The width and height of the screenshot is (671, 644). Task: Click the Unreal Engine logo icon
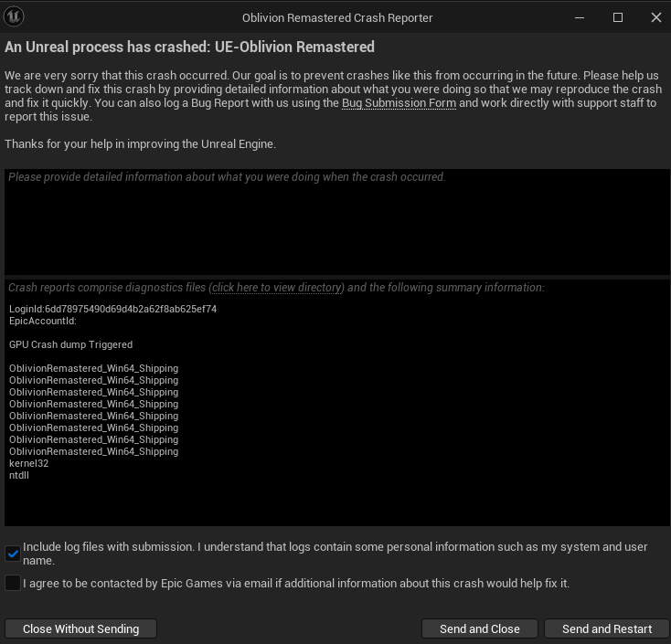(x=14, y=17)
